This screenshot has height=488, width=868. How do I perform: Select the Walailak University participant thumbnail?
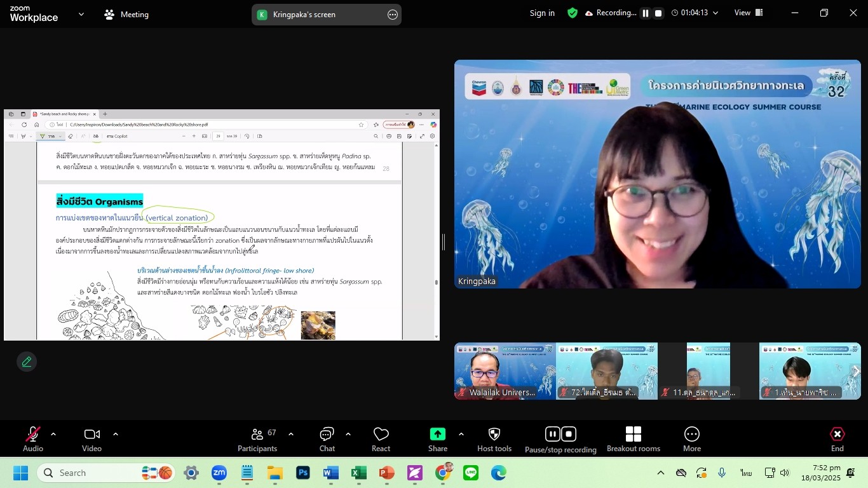(x=505, y=371)
